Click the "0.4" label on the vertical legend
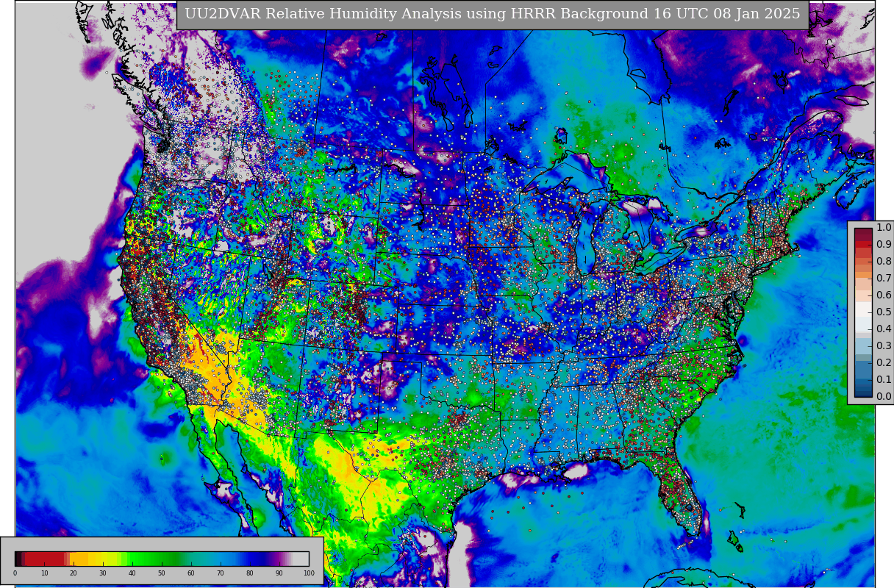894x588 pixels. click(884, 329)
